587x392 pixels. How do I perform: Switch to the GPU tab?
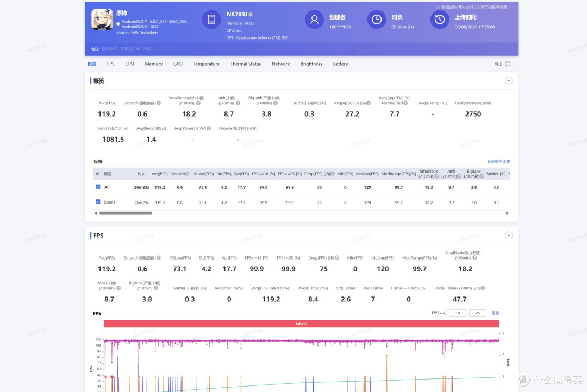(x=178, y=64)
